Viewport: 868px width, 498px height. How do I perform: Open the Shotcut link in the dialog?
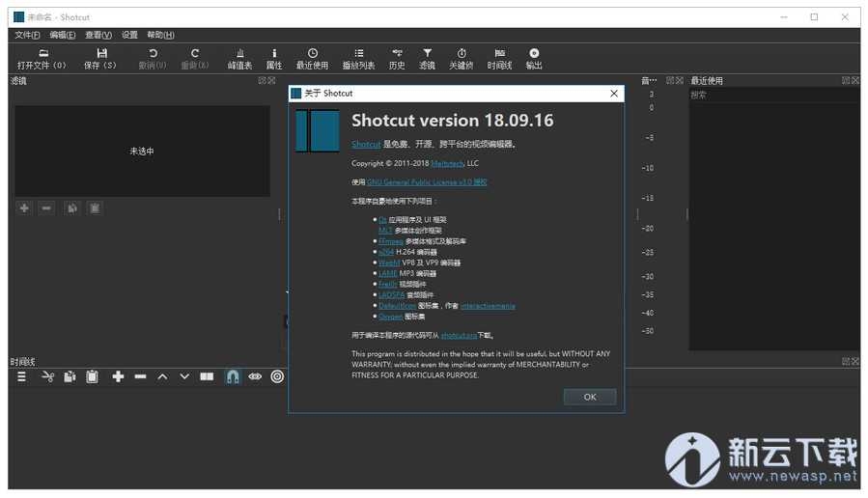(x=366, y=144)
